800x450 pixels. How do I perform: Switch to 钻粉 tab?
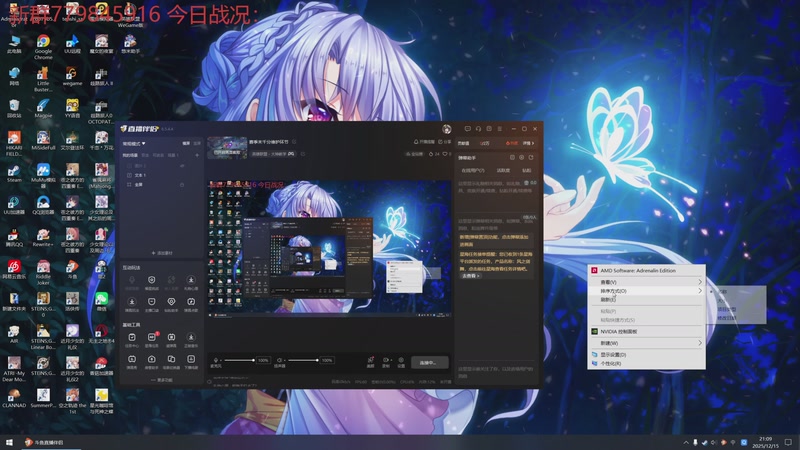(x=527, y=170)
